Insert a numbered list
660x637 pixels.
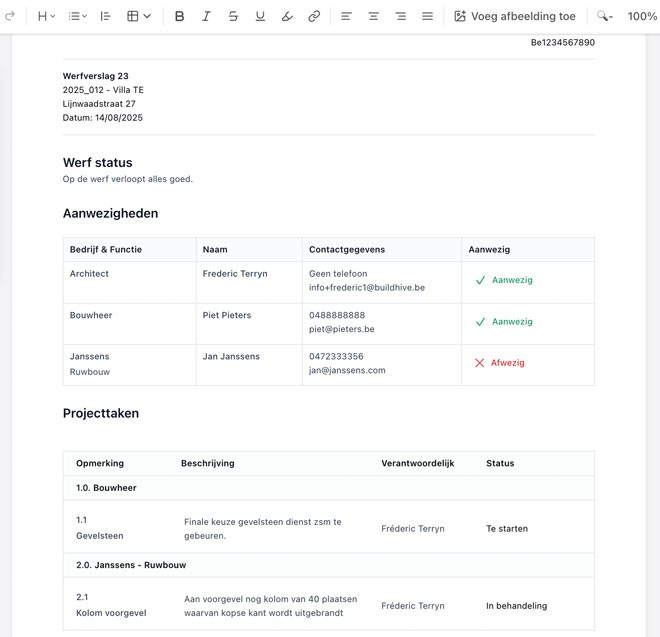coord(106,16)
